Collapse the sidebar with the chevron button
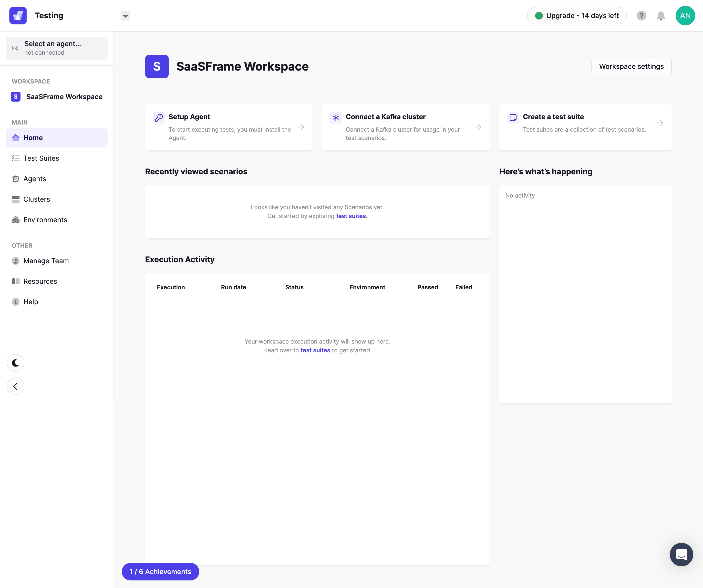The height and width of the screenshot is (588, 703). click(15, 386)
